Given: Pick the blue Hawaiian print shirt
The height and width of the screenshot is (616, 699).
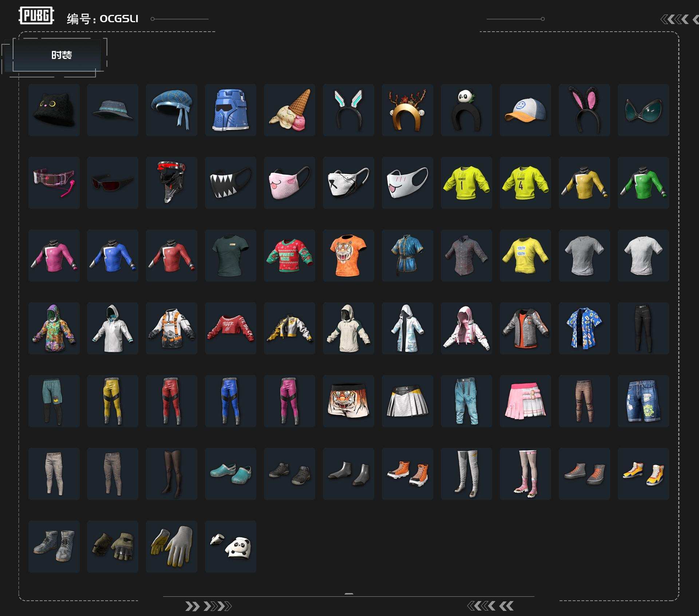Looking at the screenshot, I should coord(584,328).
